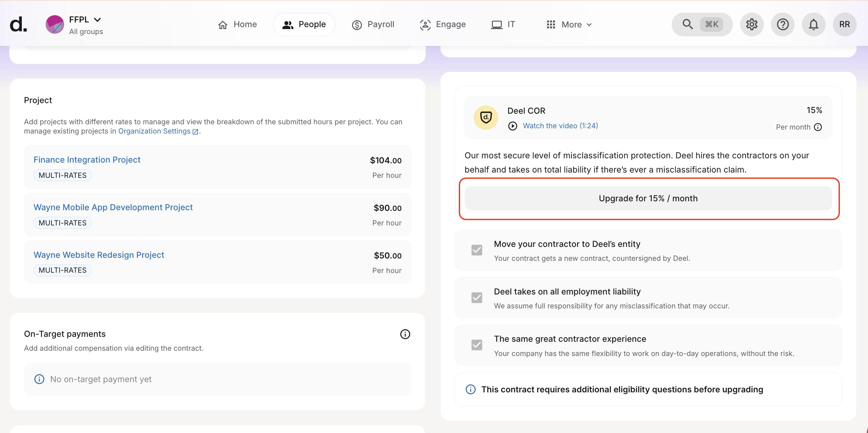Open Finance Integration Project link
The image size is (868, 433).
point(87,160)
